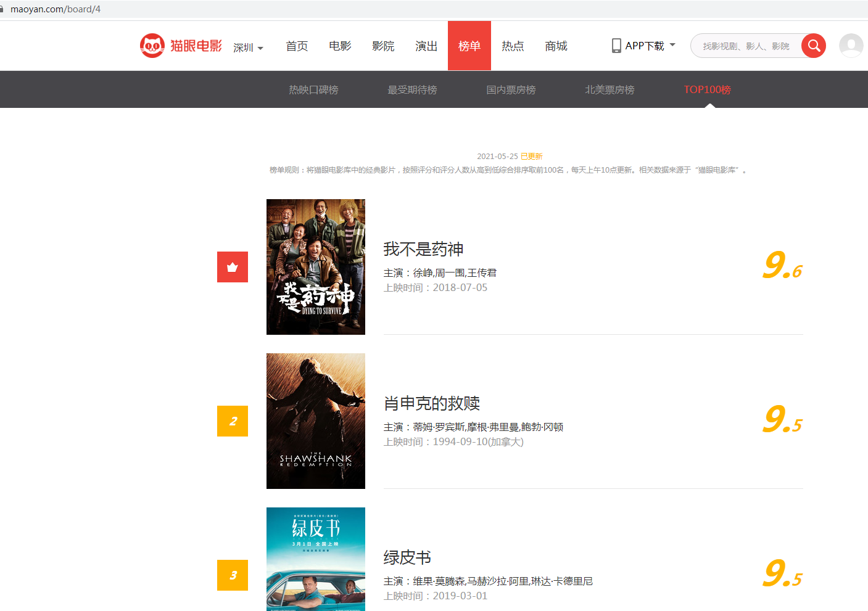Click the 我不是药神 movie title link
Viewport: 868px width, 611px height.
(423, 249)
